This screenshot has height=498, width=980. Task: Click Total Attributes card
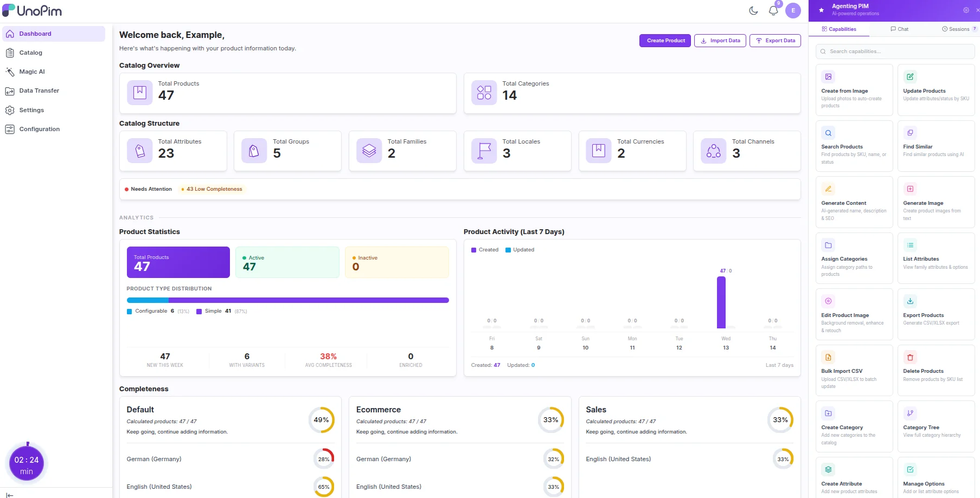coord(173,151)
